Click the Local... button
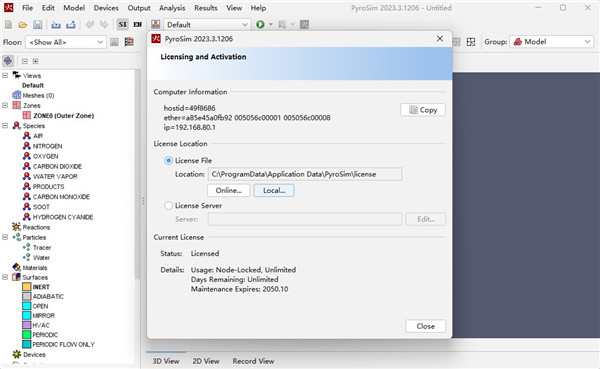 tap(274, 191)
